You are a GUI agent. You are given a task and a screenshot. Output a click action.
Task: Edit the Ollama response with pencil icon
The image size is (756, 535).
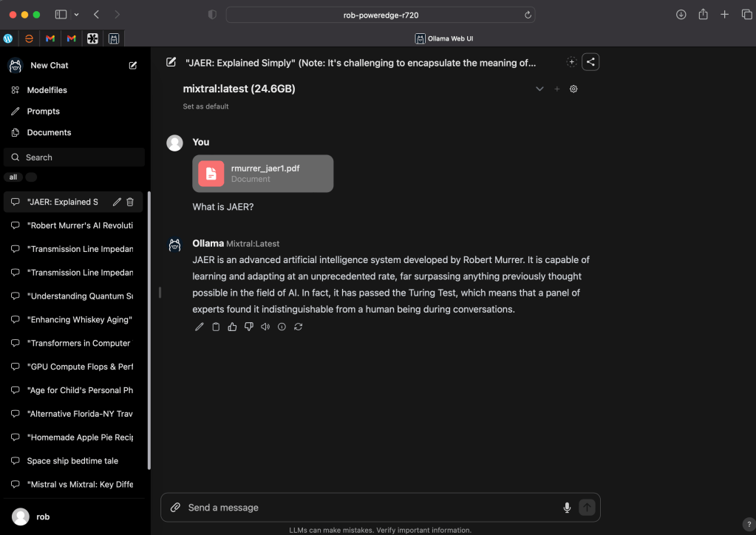click(x=199, y=327)
